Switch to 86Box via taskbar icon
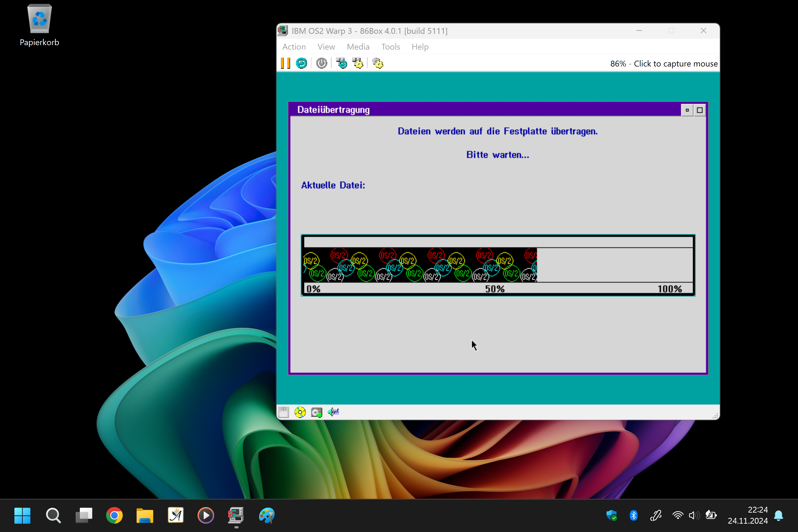 (236, 515)
